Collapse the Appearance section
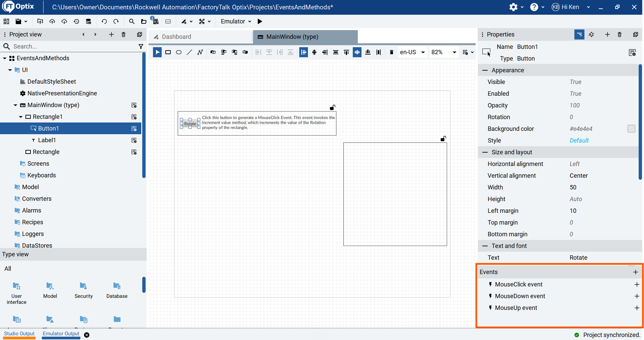The width and height of the screenshot is (644, 340). pyautogui.click(x=485, y=70)
